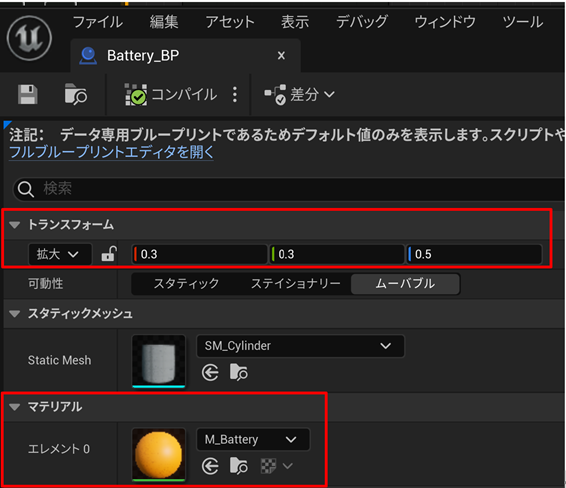566x488 pixels.
Task: Set mobility to スタティック
Action: 186,284
